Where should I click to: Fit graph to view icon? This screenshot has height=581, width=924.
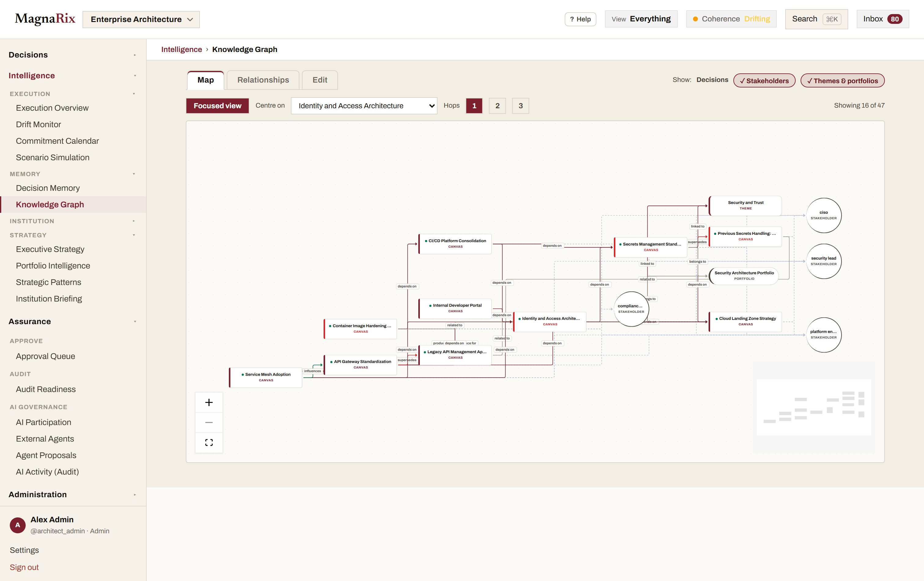click(x=209, y=442)
